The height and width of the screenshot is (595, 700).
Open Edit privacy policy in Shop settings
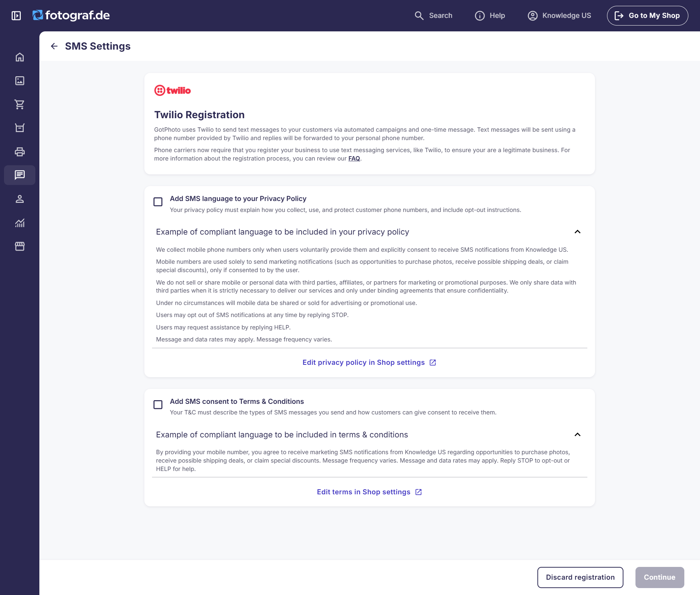tap(369, 363)
